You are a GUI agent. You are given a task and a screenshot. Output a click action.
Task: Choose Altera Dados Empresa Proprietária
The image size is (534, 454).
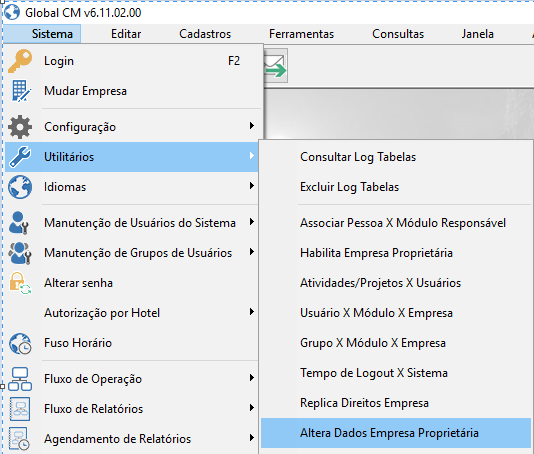(396, 433)
